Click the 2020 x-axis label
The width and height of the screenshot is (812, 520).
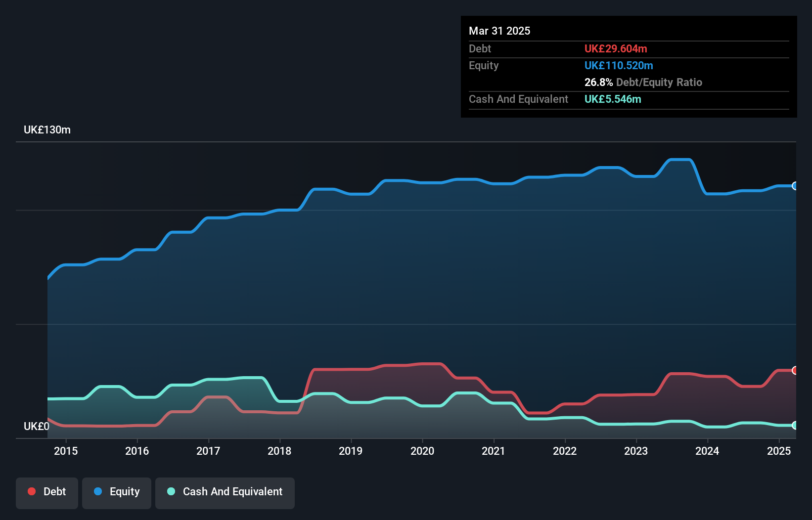pyautogui.click(x=422, y=451)
